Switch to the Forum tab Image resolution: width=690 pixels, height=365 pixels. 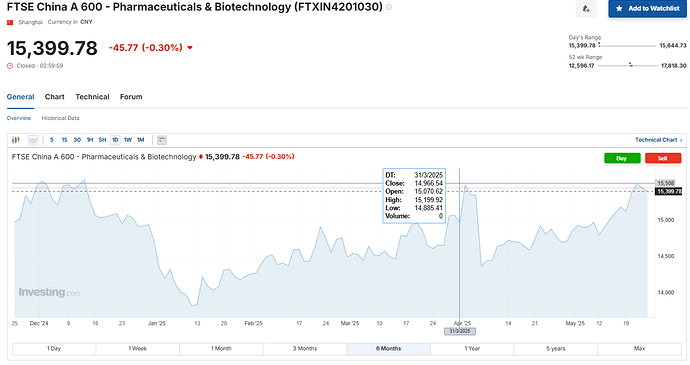point(131,97)
